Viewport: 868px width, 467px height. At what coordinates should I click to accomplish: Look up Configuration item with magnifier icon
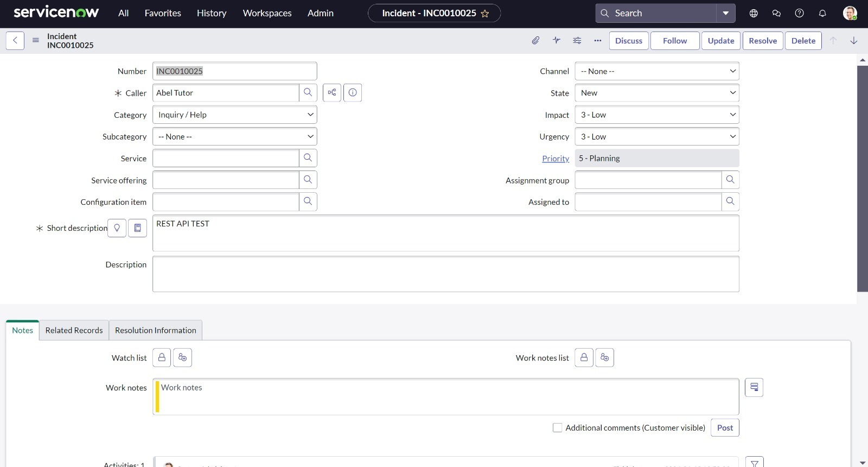pos(308,201)
